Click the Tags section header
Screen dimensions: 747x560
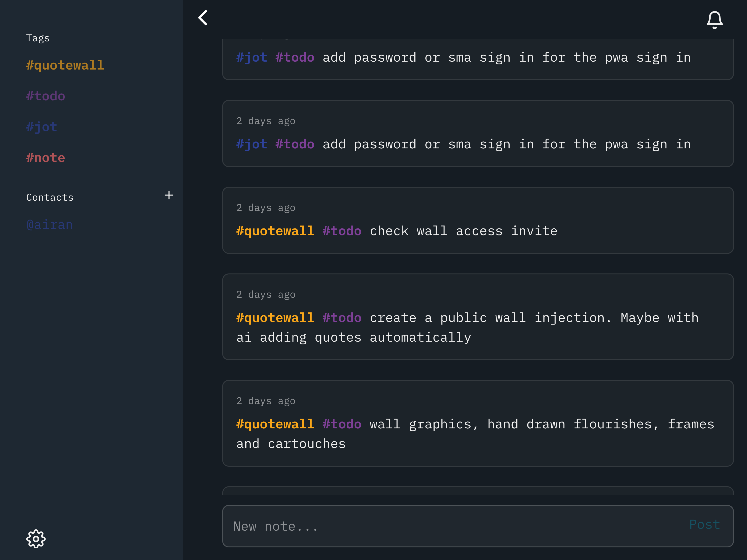38,38
